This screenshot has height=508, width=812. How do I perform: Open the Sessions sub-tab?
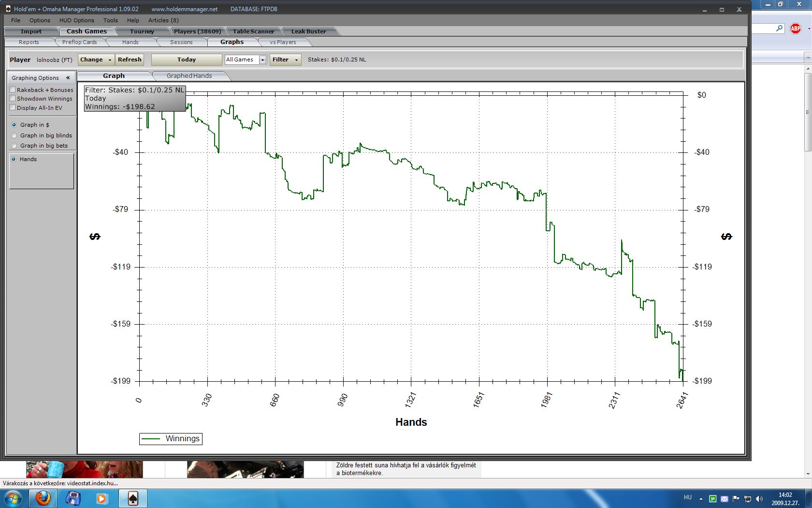tap(181, 42)
